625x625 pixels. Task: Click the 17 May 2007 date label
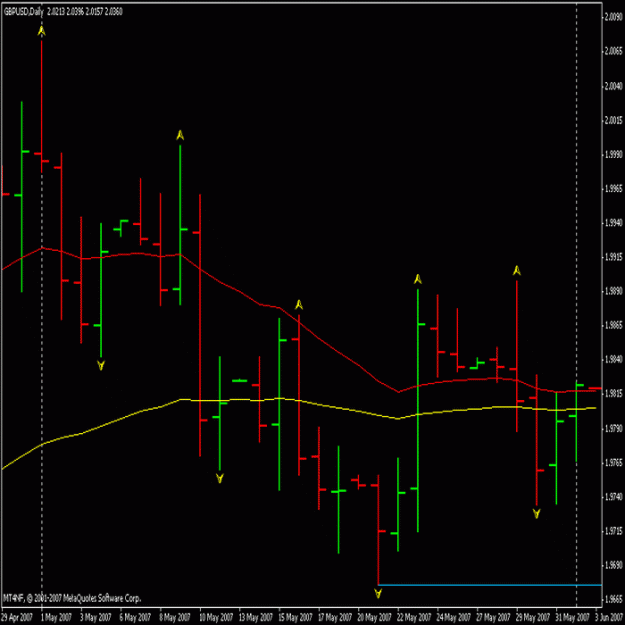[x=335, y=618]
